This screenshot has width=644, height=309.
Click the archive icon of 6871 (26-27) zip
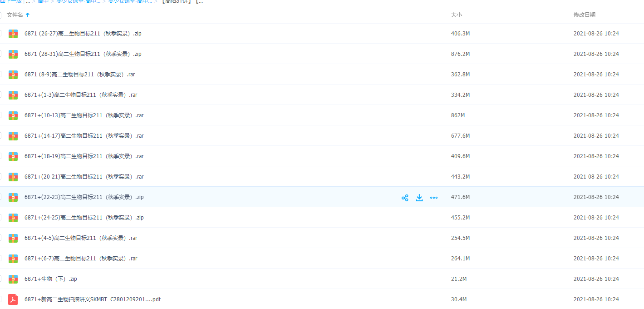13,34
